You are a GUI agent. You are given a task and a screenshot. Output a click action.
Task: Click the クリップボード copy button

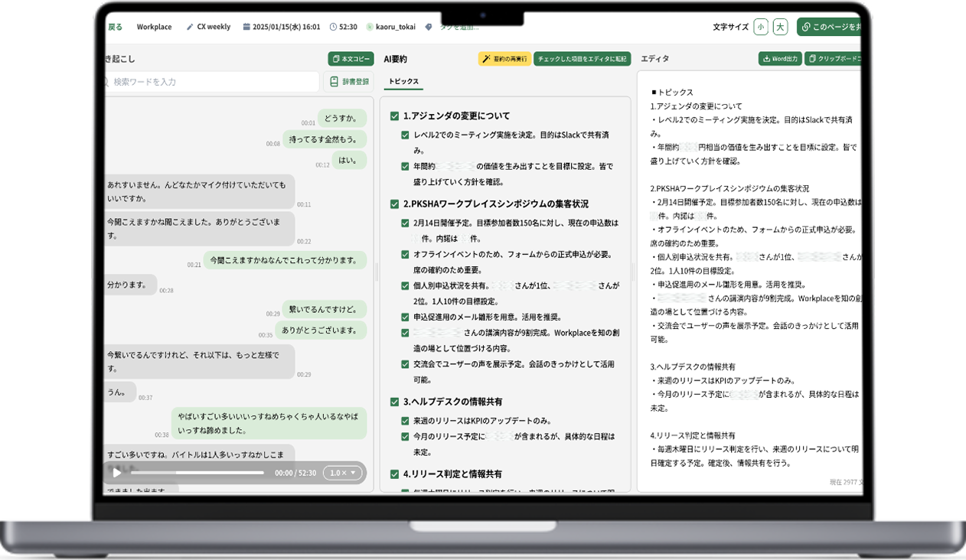point(834,59)
